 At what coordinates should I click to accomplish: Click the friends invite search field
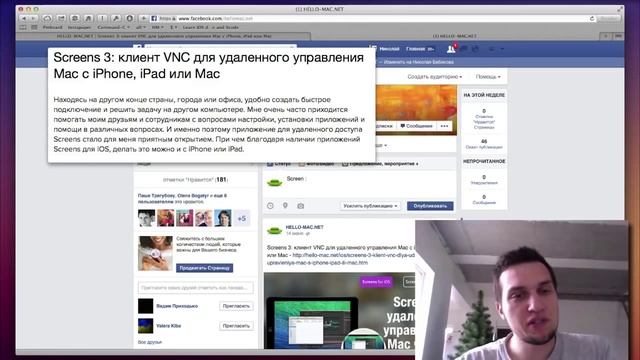pos(196,288)
